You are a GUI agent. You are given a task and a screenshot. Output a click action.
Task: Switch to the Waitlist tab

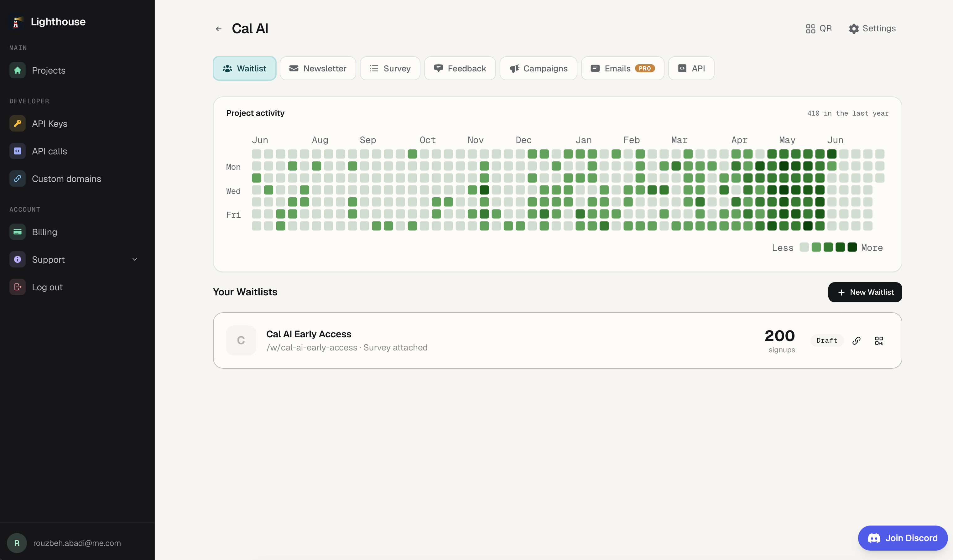(x=245, y=69)
